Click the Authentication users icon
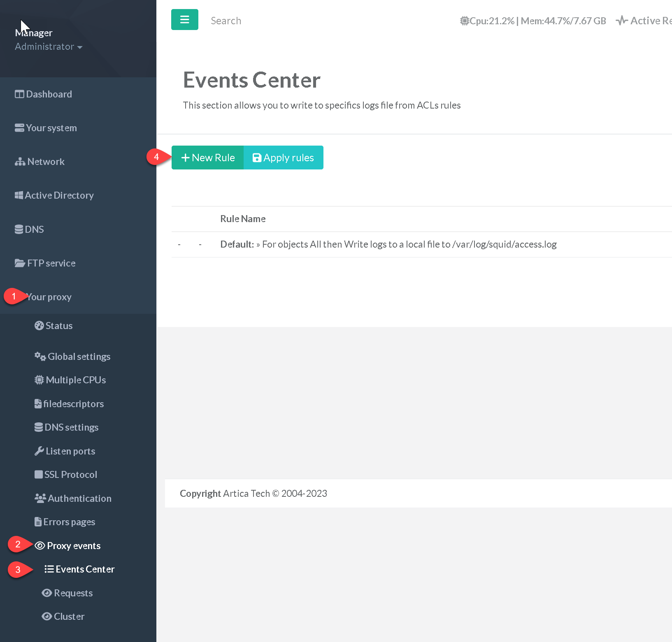 click(40, 498)
